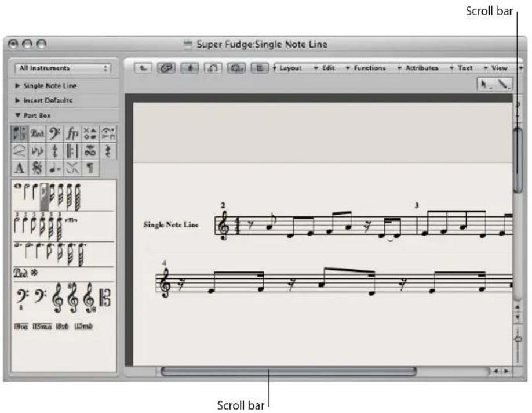Open the pointer tool menu
532x413 pixels.
(x=486, y=84)
